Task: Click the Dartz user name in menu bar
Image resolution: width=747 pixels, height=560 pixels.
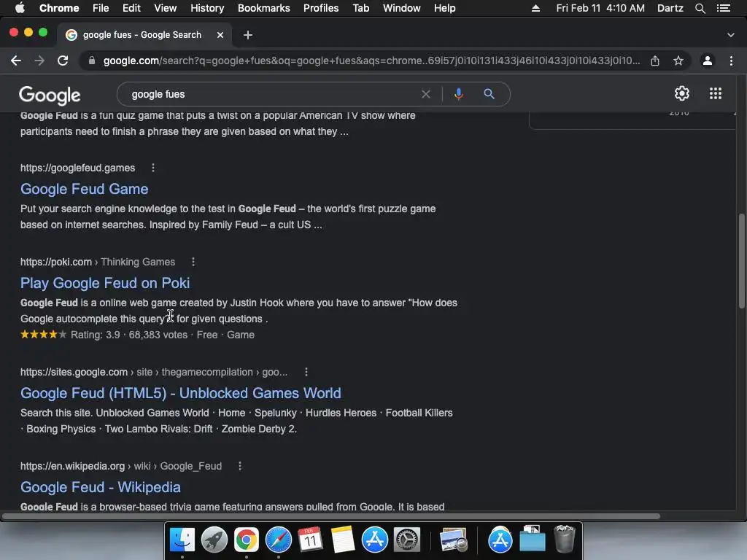Action: click(x=670, y=8)
